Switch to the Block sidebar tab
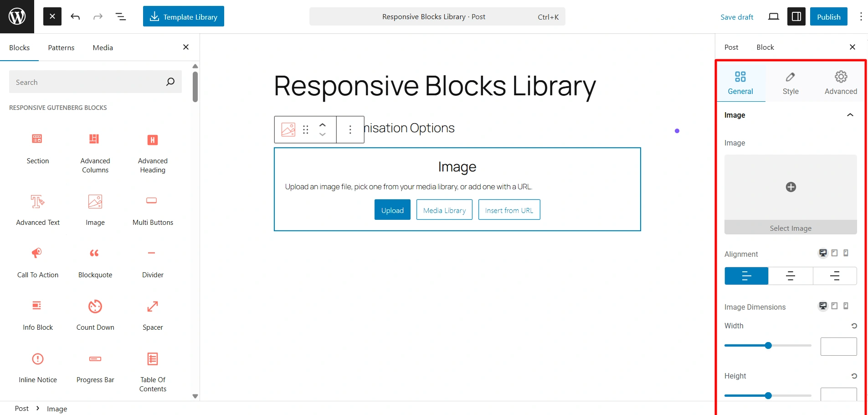The height and width of the screenshot is (415, 868). (x=765, y=47)
